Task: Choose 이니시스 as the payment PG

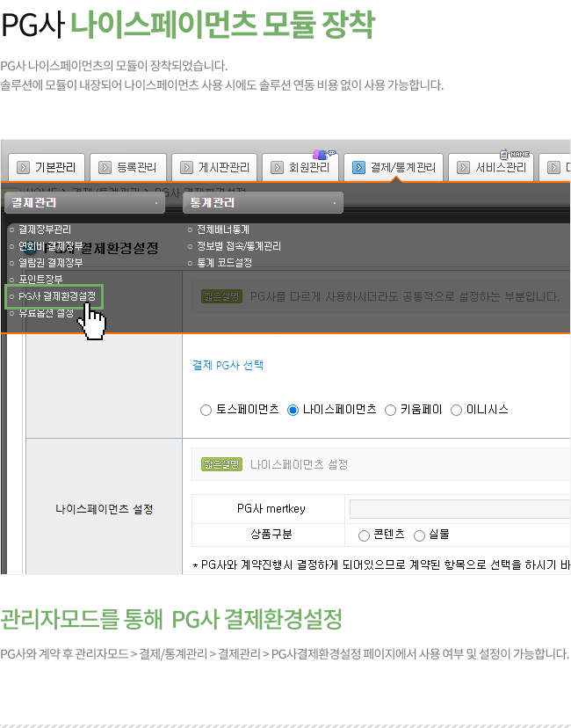Action: (x=456, y=410)
